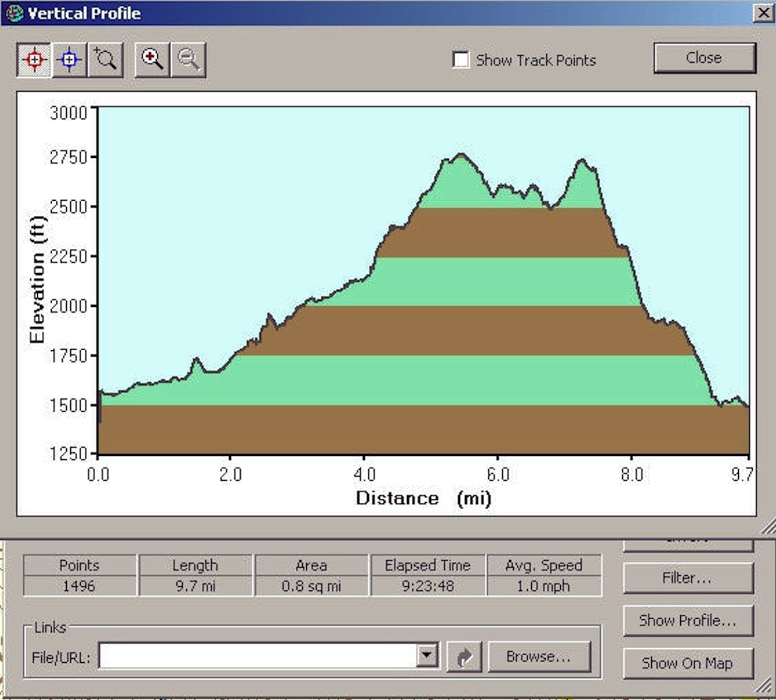Image resolution: width=776 pixels, height=700 pixels.
Task: Click the Points column header
Action: [x=79, y=565]
